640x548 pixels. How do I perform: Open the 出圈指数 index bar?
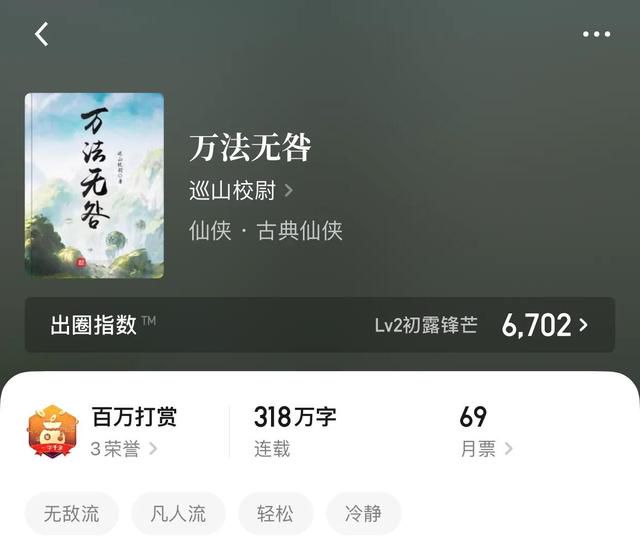pos(320,325)
